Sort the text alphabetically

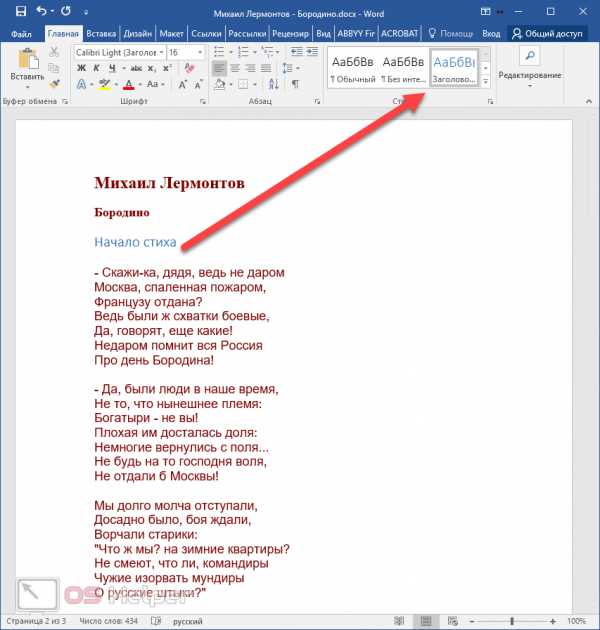274,84
